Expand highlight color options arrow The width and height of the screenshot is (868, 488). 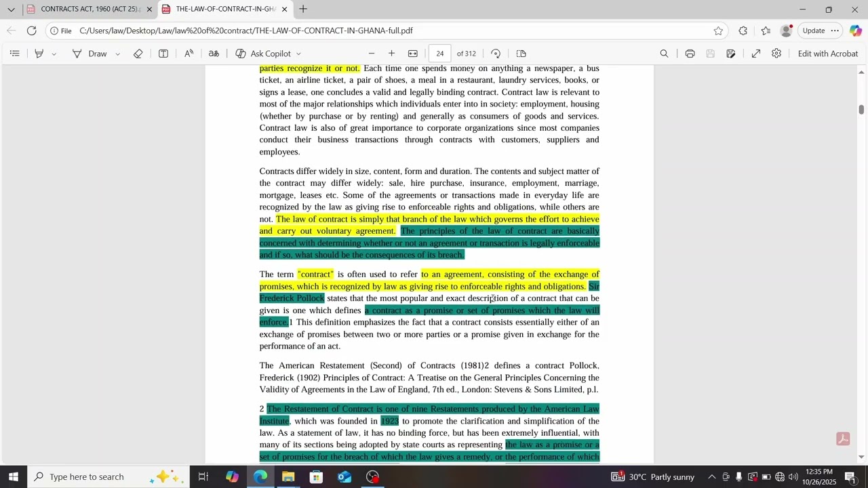point(54,54)
